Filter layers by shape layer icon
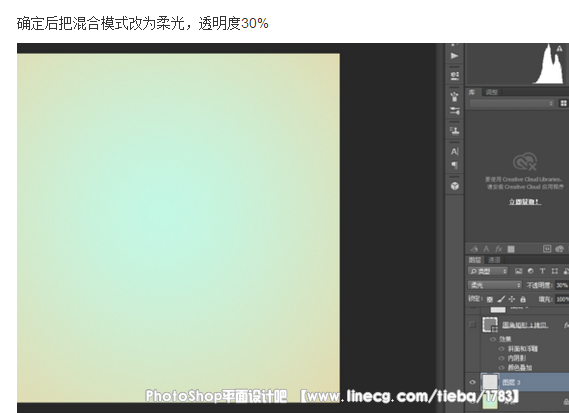 554,271
